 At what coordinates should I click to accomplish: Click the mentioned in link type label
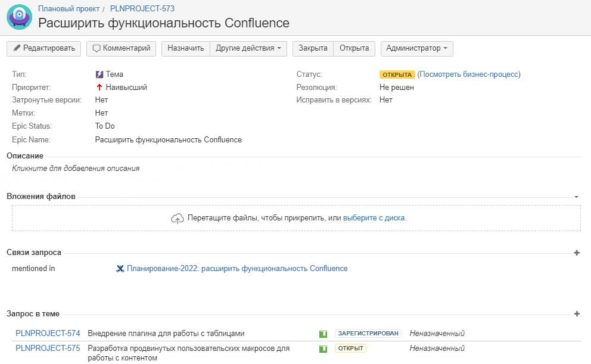click(x=33, y=268)
